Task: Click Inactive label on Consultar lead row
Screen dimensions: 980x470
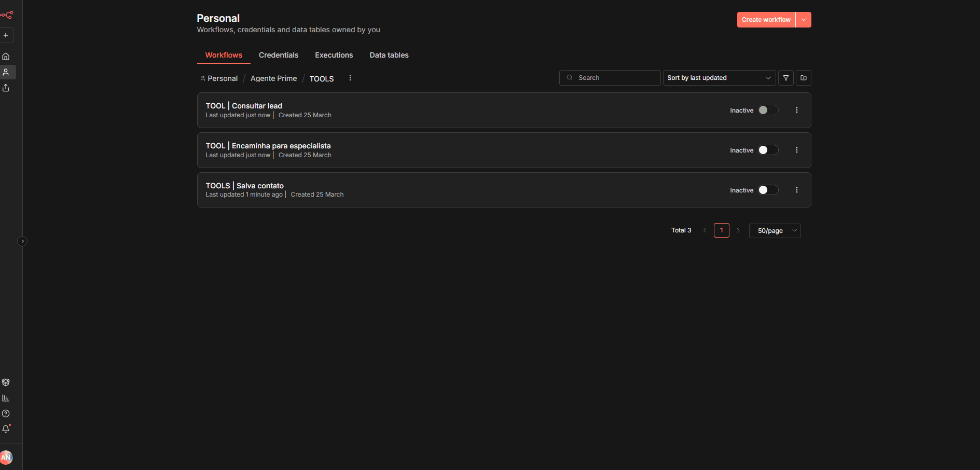Action: (742, 110)
